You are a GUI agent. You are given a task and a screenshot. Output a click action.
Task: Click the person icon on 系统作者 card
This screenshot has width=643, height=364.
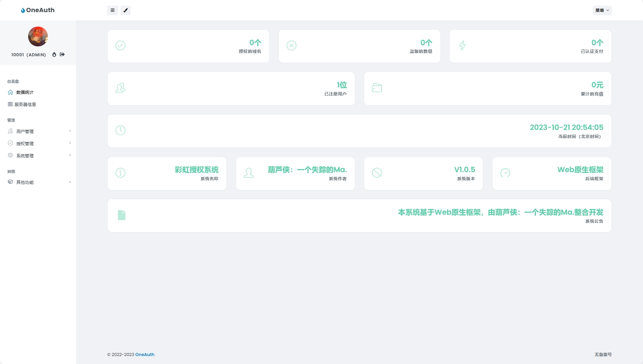pyautogui.click(x=249, y=173)
